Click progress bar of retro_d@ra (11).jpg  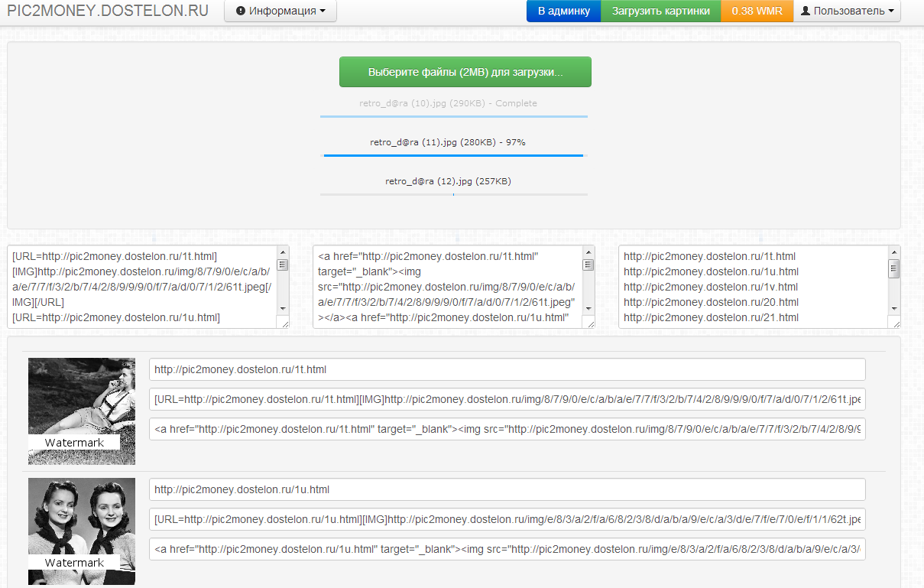click(453, 155)
